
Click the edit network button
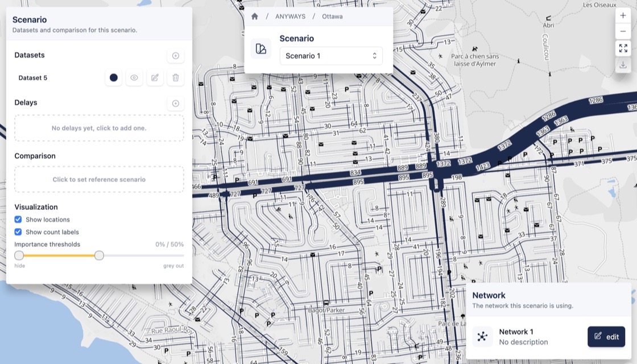(606, 336)
